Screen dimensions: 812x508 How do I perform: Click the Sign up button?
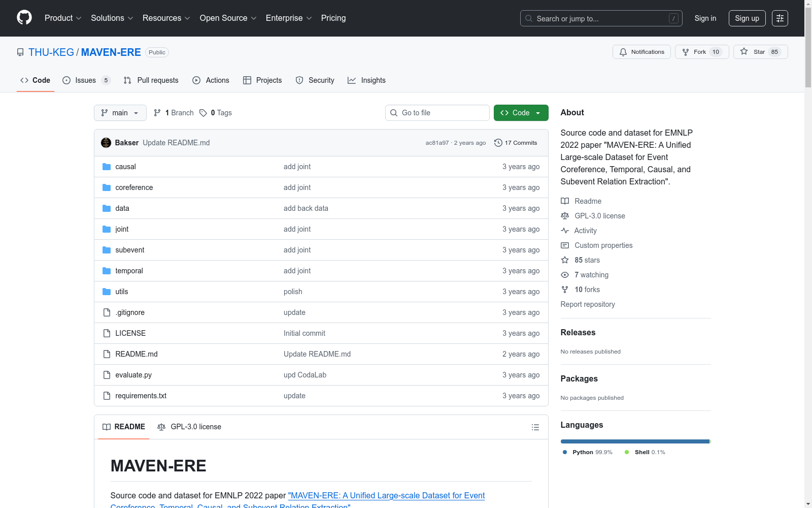coord(747,18)
